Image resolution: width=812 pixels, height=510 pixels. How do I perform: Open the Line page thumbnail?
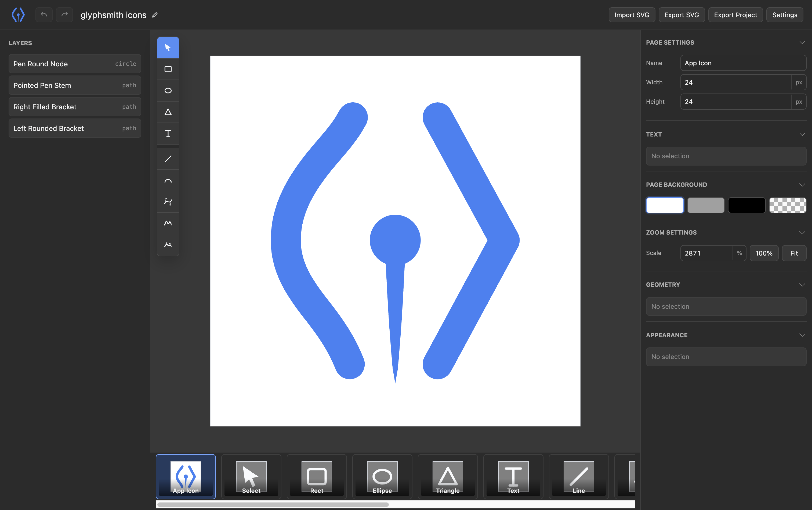(579, 476)
